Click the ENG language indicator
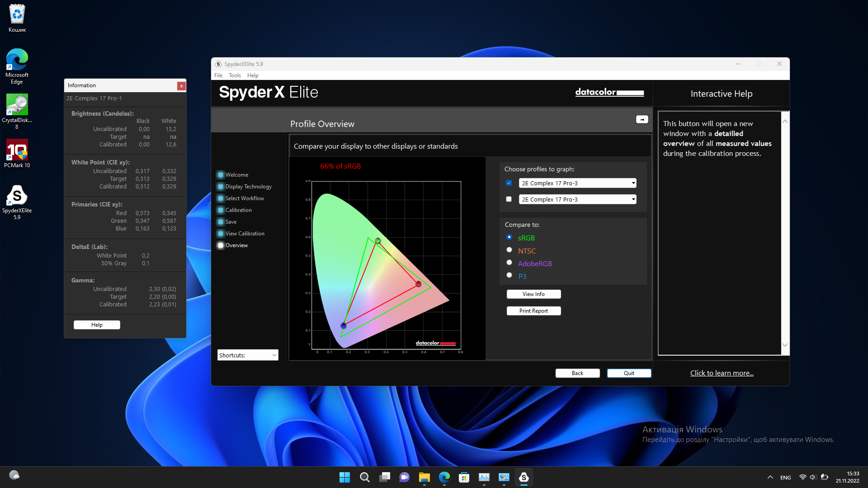The height and width of the screenshot is (488, 868). click(x=786, y=478)
